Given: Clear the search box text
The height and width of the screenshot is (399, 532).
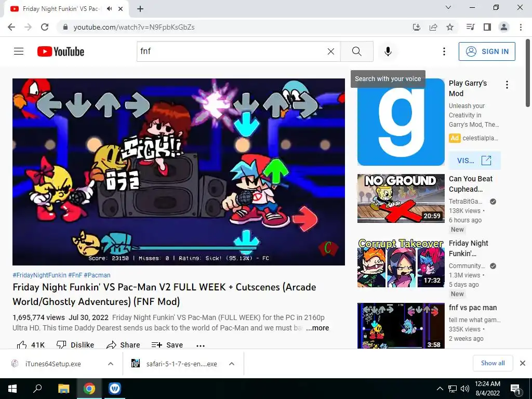Looking at the screenshot, I should tap(331, 51).
